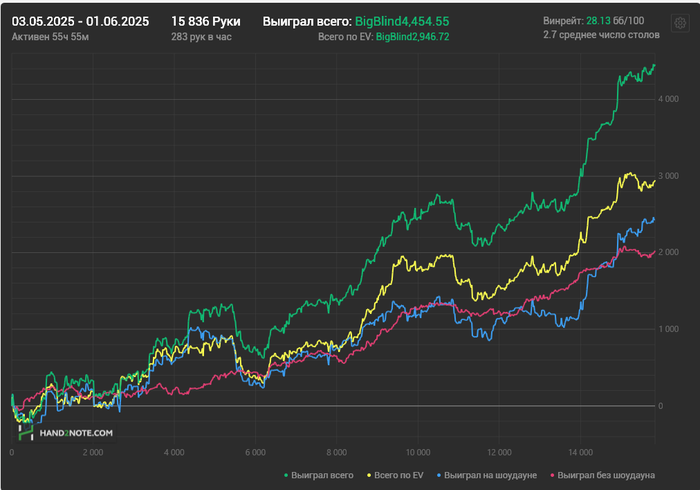Toggle 'Выиграл на шоудауне' legend series

487,475
